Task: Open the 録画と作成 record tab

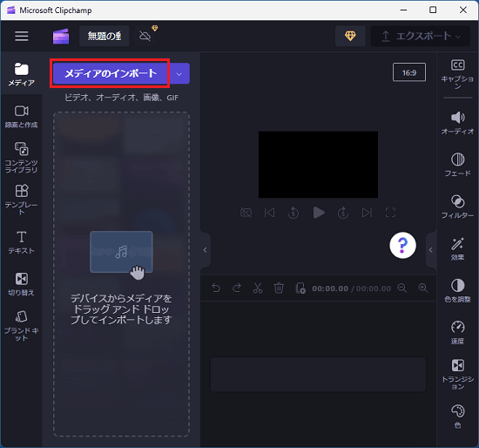Action: (x=21, y=117)
